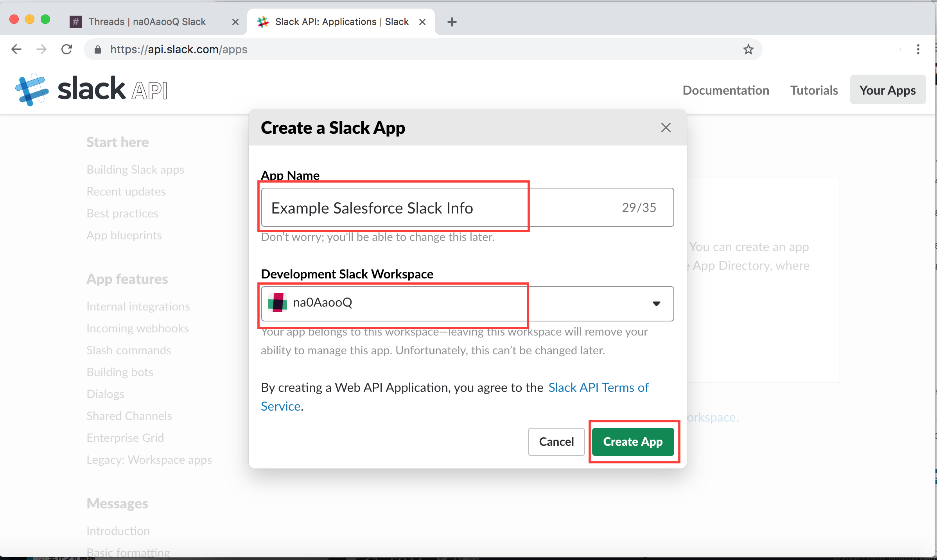Click macOS yellow minimize window button

point(30,19)
